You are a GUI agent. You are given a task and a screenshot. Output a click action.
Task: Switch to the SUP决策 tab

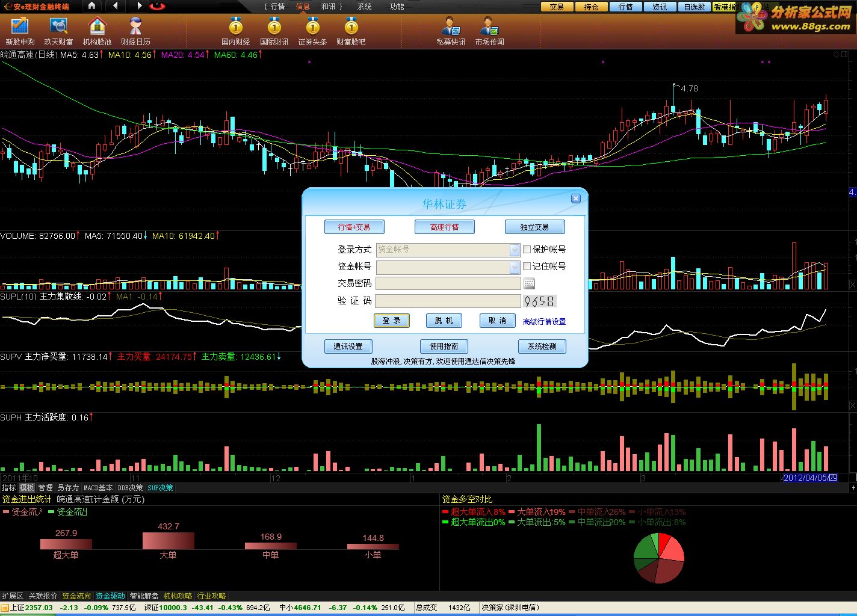click(x=160, y=488)
